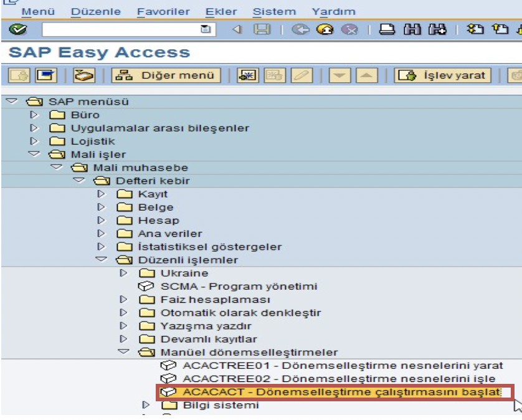This screenshot has height=420, width=522.
Task: Click the Find binoculars icon
Action: (412, 30)
